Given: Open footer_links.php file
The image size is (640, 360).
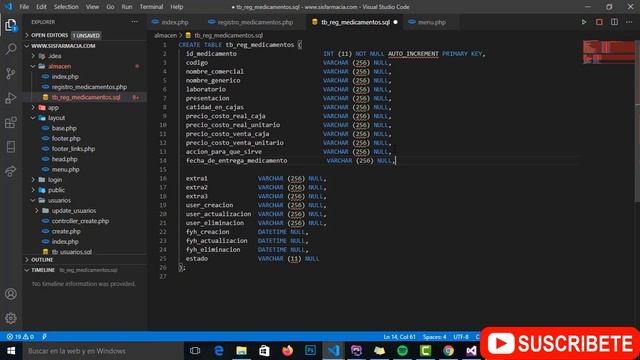Looking at the screenshot, I should coord(73,149).
